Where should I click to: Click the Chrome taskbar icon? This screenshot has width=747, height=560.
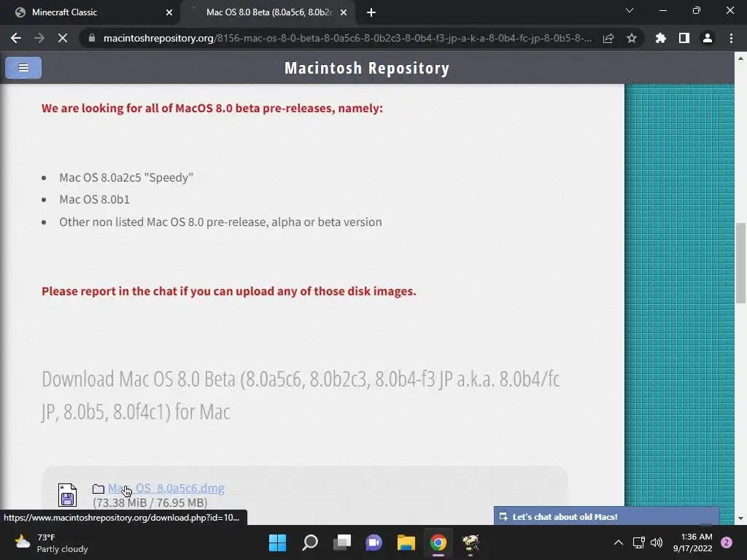pyautogui.click(x=438, y=542)
